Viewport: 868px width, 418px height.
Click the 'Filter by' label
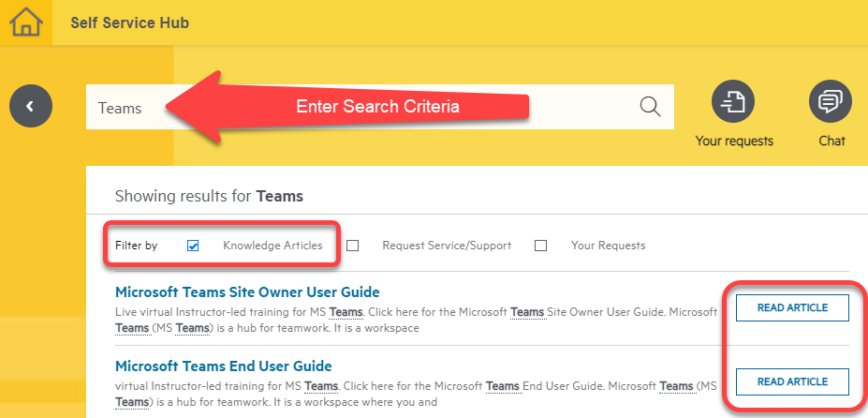(x=136, y=246)
